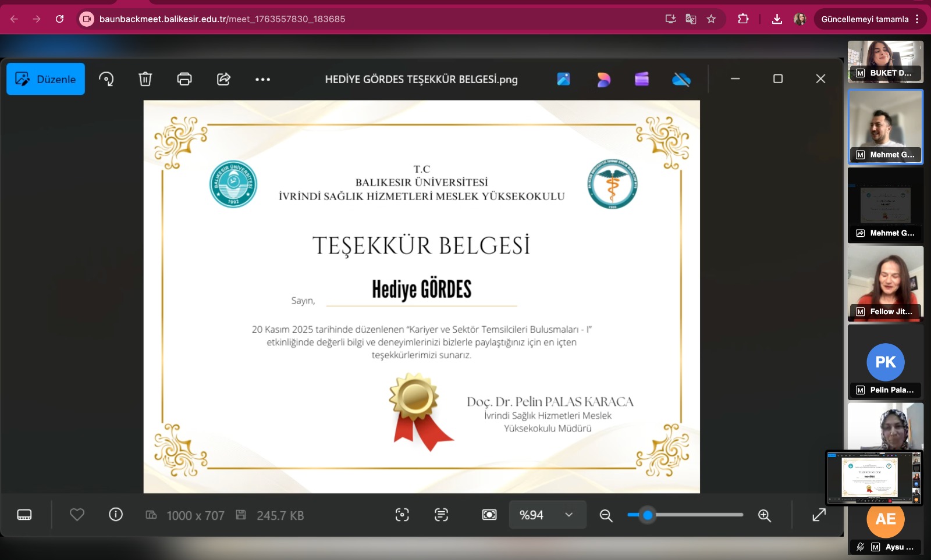Image resolution: width=931 pixels, height=560 pixels.
Task: Delete the image using the trash icon
Action: pos(145,79)
